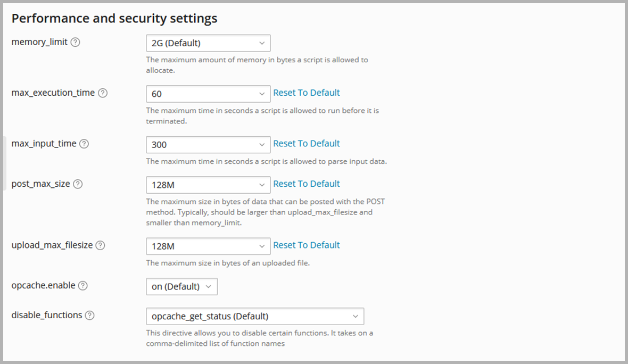Image resolution: width=628 pixels, height=364 pixels.
Task: Open the post_max_size dropdown arrow
Action: [262, 185]
